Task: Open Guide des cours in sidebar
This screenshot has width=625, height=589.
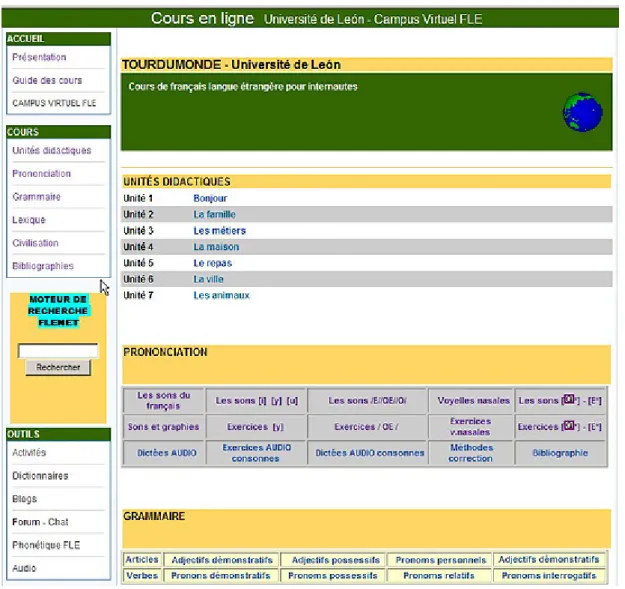Action: pos(47,80)
